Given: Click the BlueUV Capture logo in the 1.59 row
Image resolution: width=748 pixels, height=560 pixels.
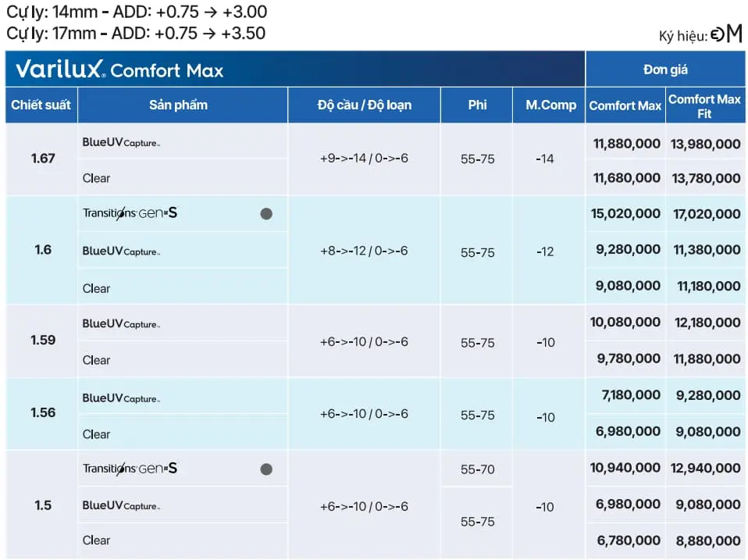Looking at the screenshot, I should [x=121, y=324].
